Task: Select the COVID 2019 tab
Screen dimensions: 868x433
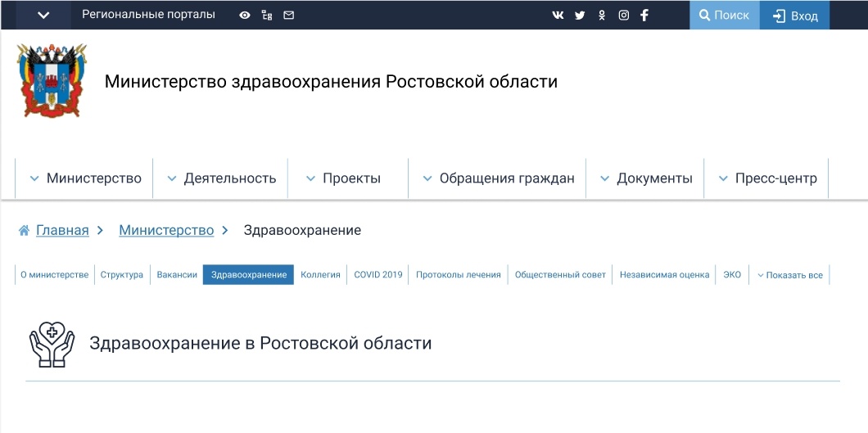Action: (378, 275)
